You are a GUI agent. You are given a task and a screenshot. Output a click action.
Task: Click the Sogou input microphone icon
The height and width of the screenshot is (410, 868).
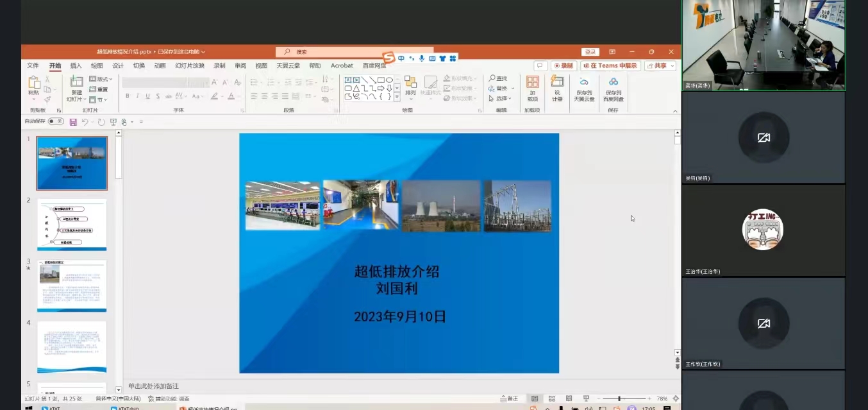(x=422, y=58)
